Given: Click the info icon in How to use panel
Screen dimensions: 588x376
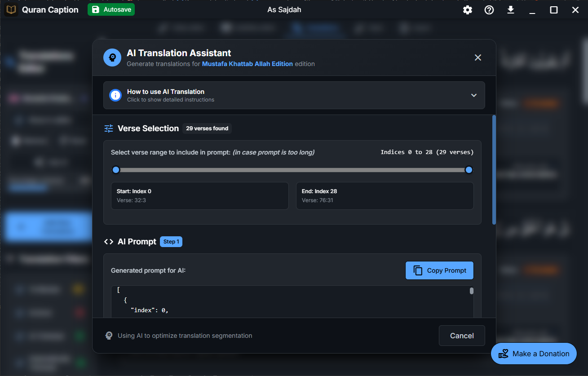Looking at the screenshot, I should [116, 95].
